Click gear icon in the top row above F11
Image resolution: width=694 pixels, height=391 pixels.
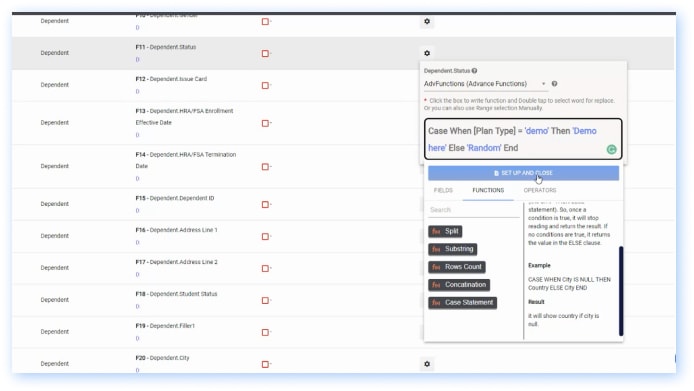(427, 21)
